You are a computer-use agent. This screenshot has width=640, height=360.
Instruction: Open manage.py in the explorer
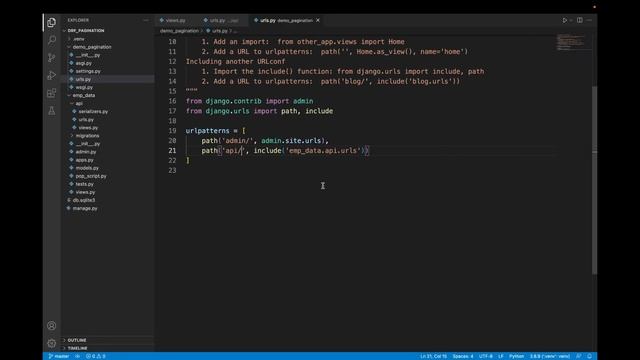[x=85, y=208]
